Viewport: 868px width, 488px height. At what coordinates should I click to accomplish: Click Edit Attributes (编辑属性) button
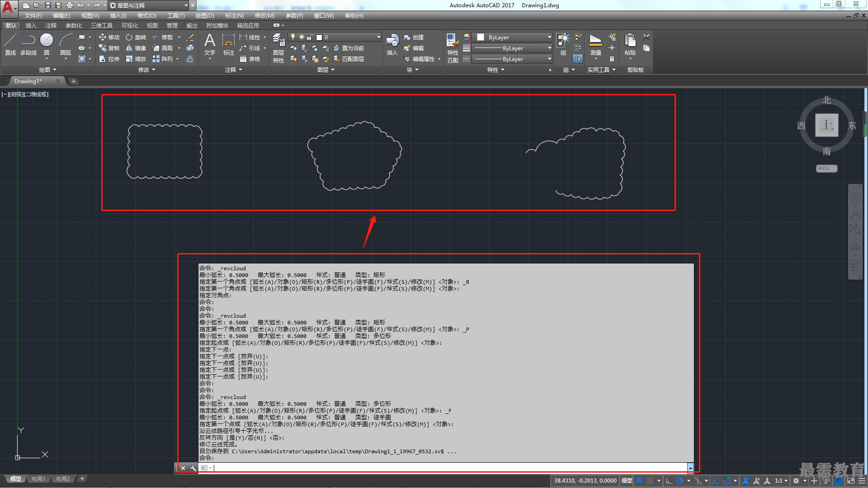(x=419, y=59)
